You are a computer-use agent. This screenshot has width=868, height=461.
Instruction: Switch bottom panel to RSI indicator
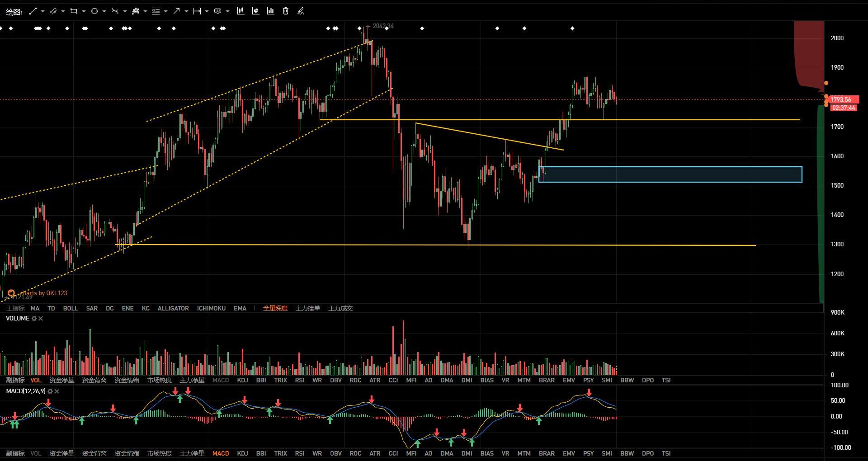[x=300, y=453]
